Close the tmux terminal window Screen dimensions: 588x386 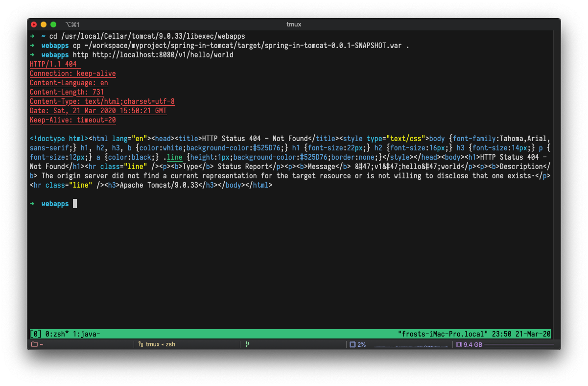34,24
